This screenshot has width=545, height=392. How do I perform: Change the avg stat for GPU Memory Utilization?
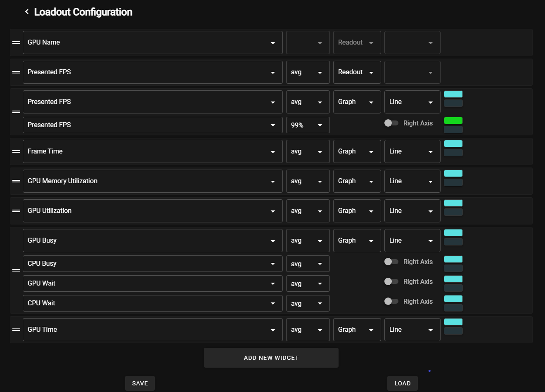tap(308, 181)
